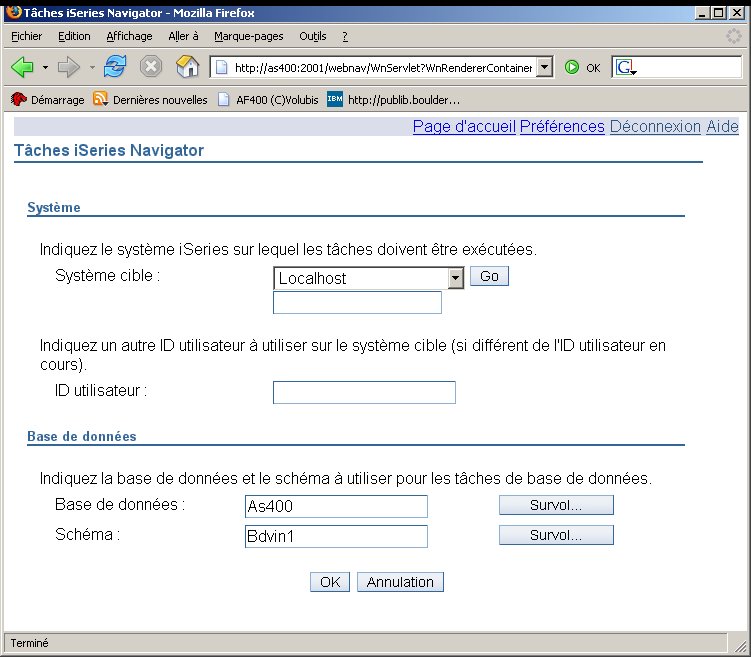Image resolution: width=751 pixels, height=657 pixels.
Task: Click the Base de données field As400
Action: [x=336, y=506]
